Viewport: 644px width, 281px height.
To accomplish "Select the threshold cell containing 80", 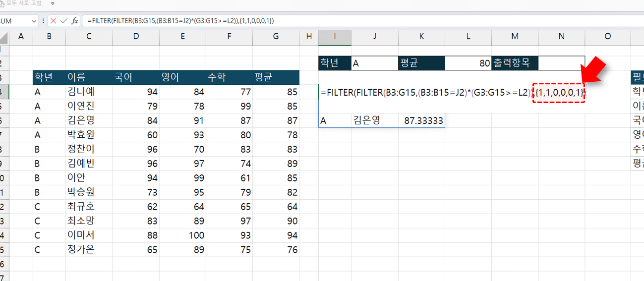I will click(x=468, y=63).
